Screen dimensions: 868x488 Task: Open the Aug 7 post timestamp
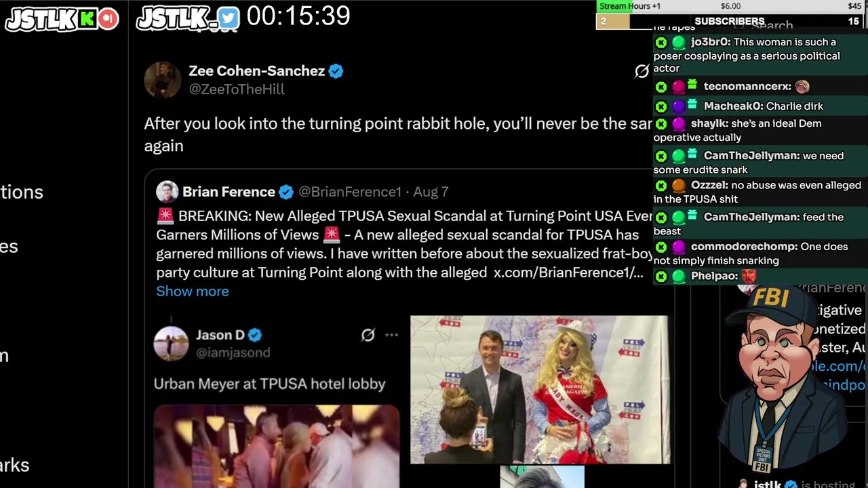point(431,192)
